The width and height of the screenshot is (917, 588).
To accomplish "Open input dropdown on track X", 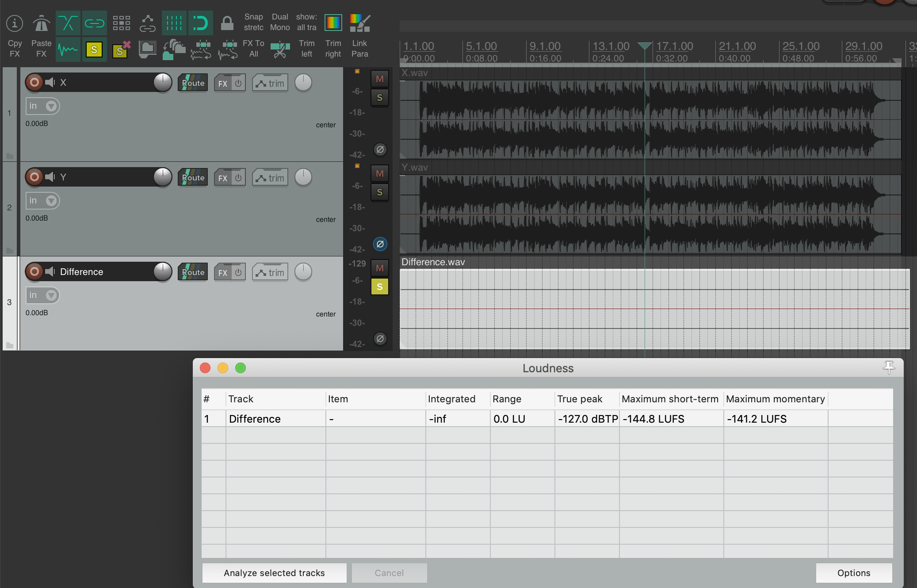I will pos(42,106).
